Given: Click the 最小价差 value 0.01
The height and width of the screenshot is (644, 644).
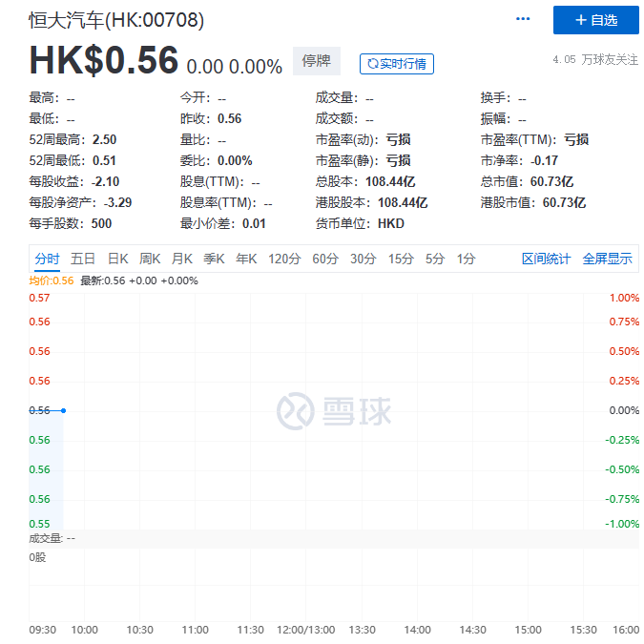Looking at the screenshot, I should [254, 223].
